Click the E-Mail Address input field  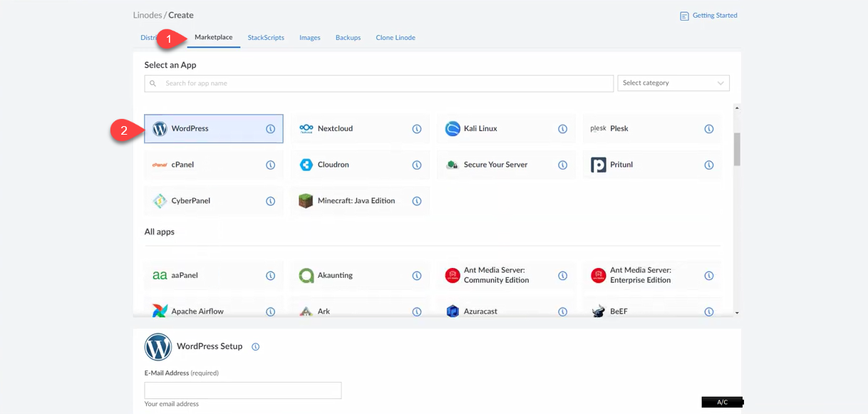pyautogui.click(x=243, y=390)
